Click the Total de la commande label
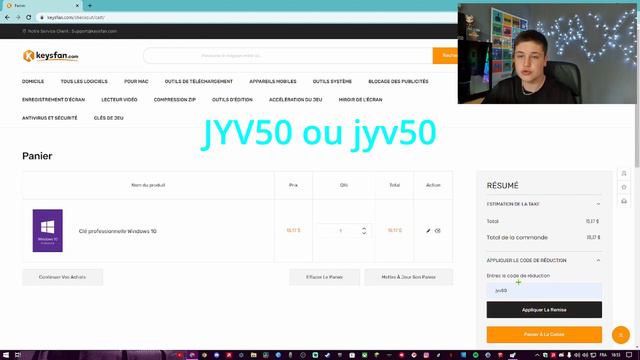Image resolution: width=640 pixels, height=360 pixels. tap(517, 237)
